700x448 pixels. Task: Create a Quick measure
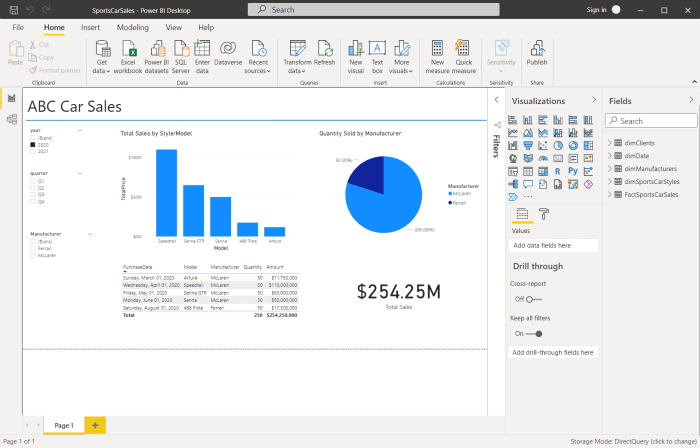463,57
